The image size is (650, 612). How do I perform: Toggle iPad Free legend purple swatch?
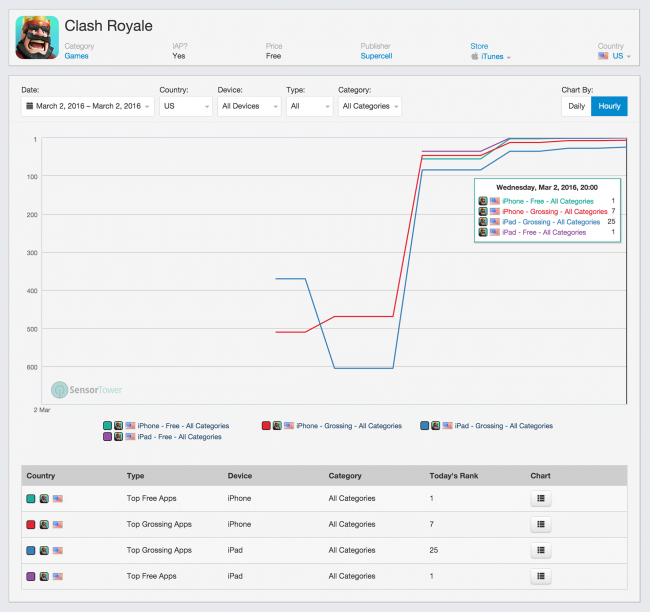coord(107,437)
